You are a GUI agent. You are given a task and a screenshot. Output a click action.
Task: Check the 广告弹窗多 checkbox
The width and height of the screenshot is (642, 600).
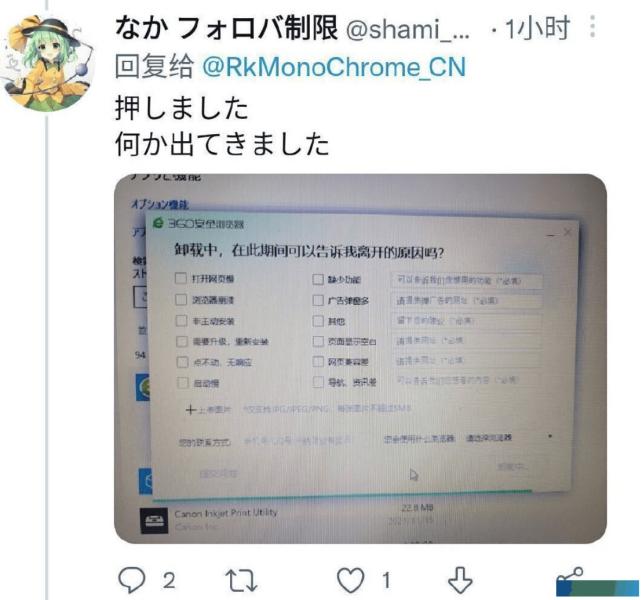click(318, 300)
